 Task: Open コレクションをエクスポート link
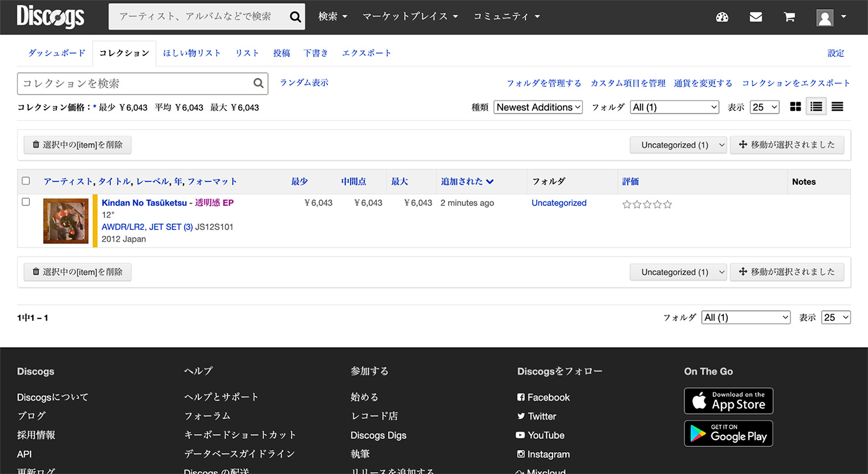(796, 83)
